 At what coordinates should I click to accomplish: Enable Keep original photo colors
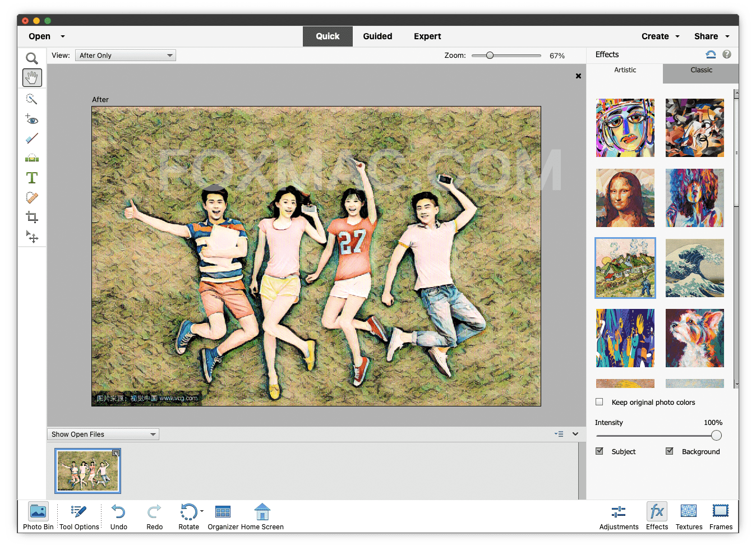pos(599,401)
